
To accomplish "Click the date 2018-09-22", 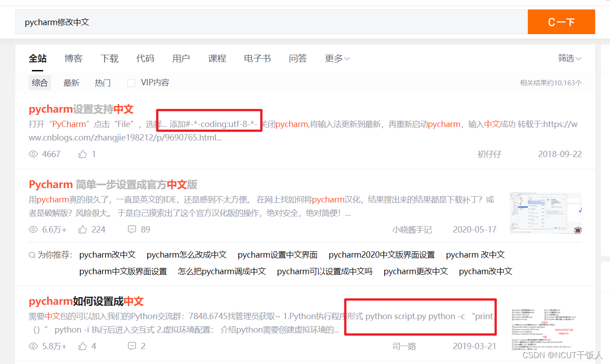I will click(x=560, y=154).
